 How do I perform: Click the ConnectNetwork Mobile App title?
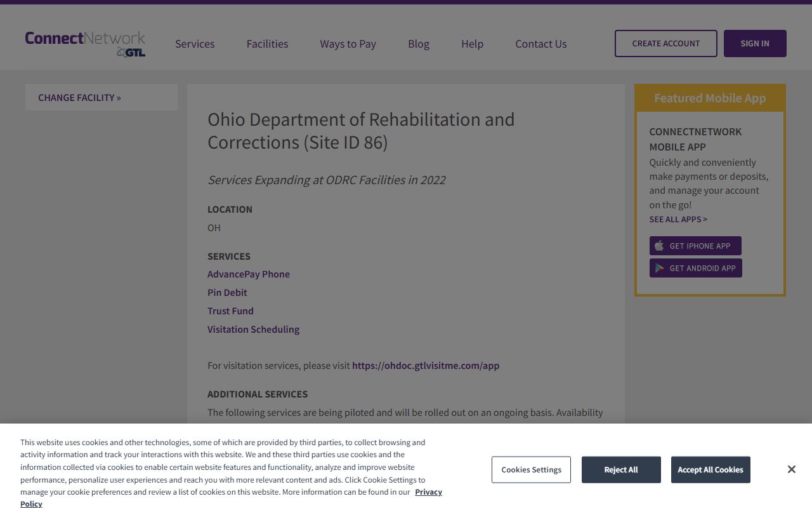tap(695, 139)
